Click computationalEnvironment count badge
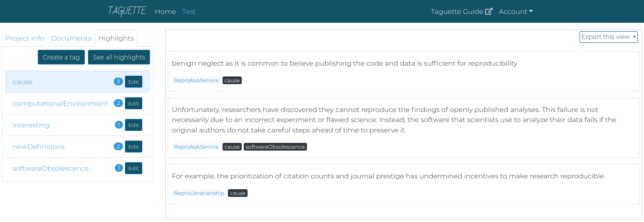Viewport: 644px width, 222px height. click(118, 103)
